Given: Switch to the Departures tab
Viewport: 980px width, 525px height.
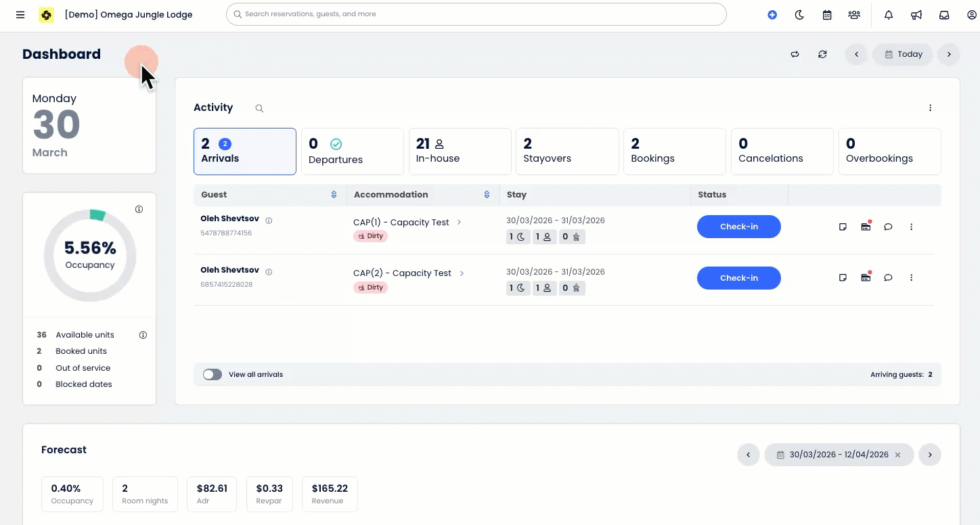Looking at the screenshot, I should [x=352, y=151].
